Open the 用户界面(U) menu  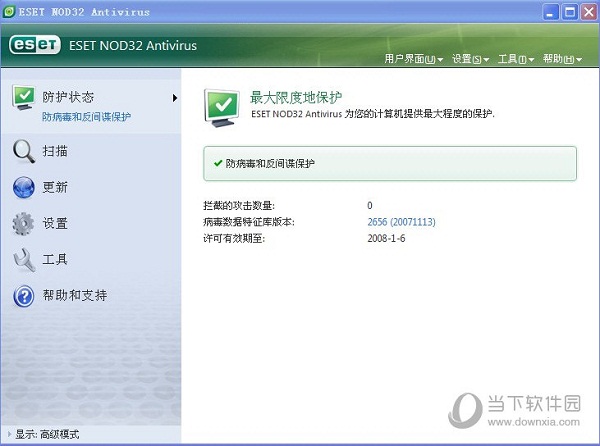click(414, 59)
